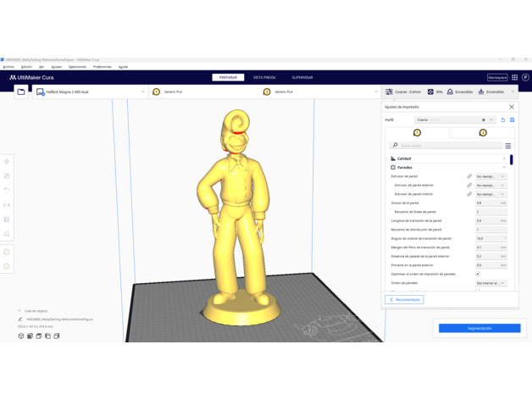Click the Segmentación button
Viewport: 532px width, 400px height.
coord(479,328)
